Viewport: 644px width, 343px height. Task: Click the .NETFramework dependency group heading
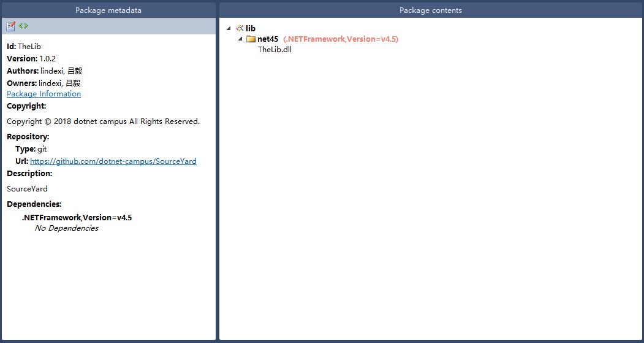(77, 218)
